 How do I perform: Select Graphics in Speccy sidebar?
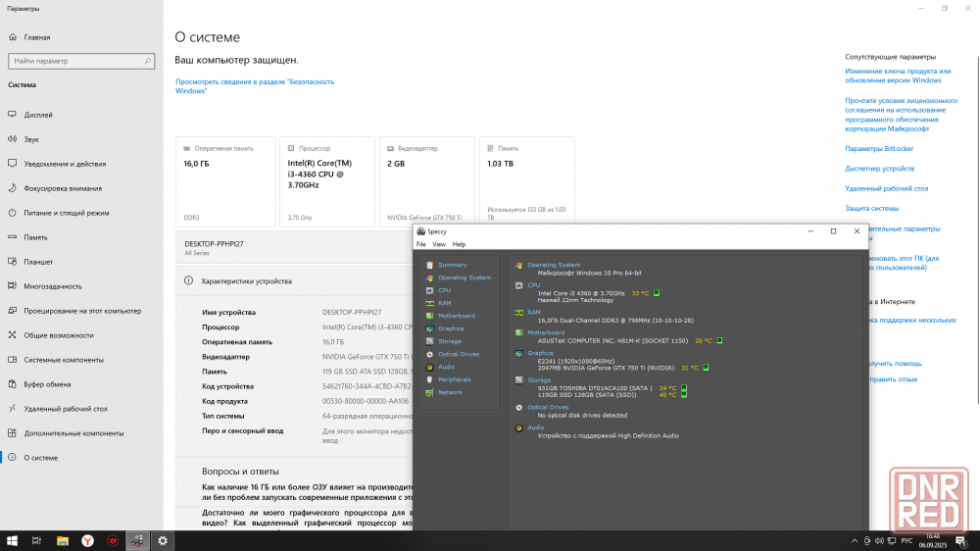click(x=451, y=328)
